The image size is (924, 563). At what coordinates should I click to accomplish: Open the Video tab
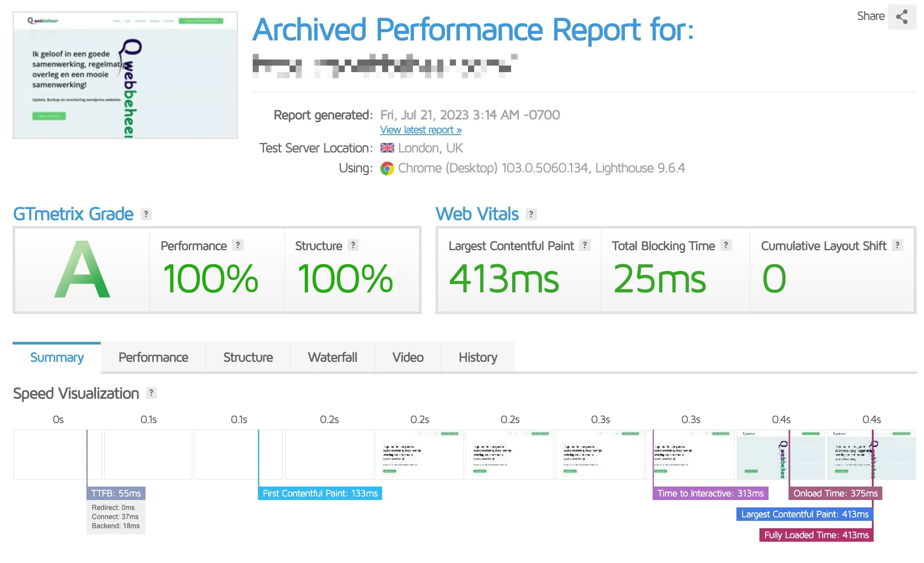pyautogui.click(x=408, y=358)
